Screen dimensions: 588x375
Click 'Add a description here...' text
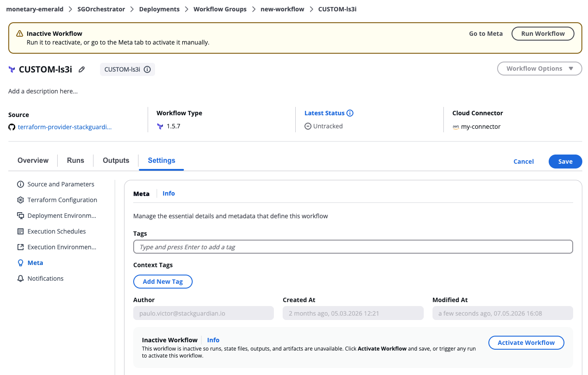pyautogui.click(x=43, y=91)
